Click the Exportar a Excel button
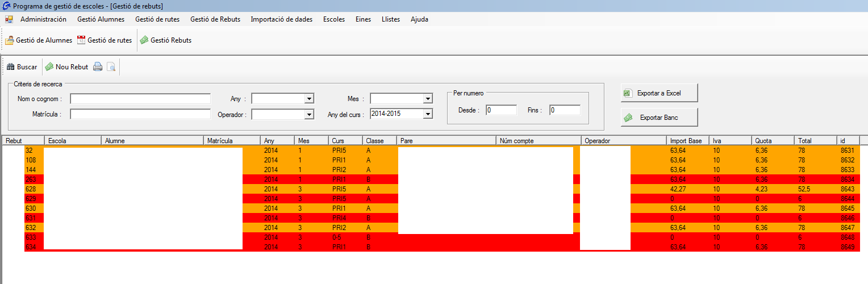Viewport: 868px width, 284px height. click(x=659, y=93)
